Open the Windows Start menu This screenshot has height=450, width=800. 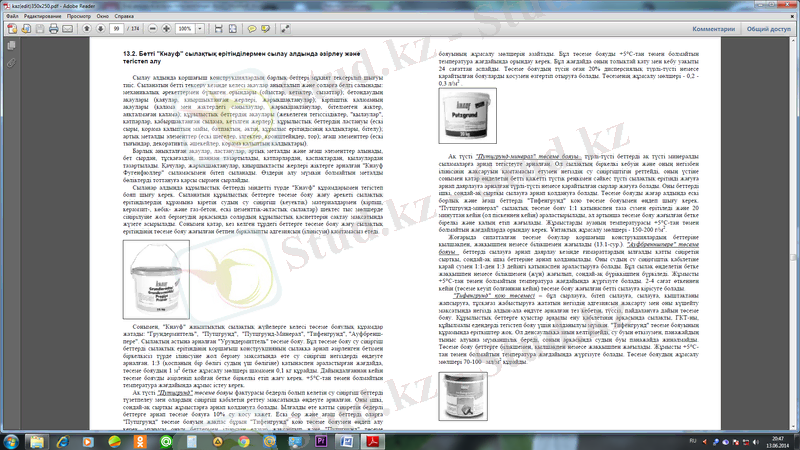11,441
